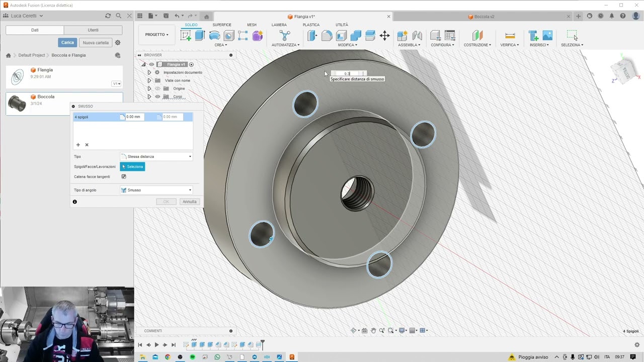Click the window selection icon in Seleziona
The image size is (644, 362).
[x=572, y=35]
